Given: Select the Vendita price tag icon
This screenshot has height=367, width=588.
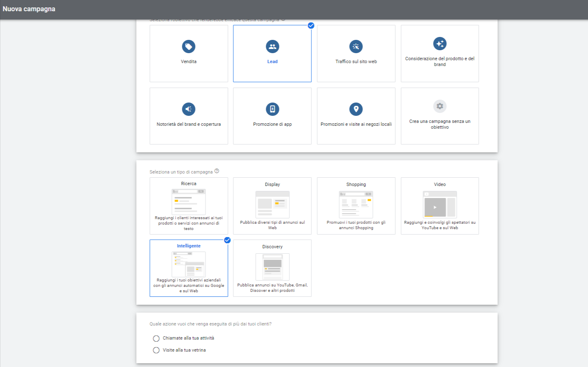Looking at the screenshot, I should pos(189,46).
